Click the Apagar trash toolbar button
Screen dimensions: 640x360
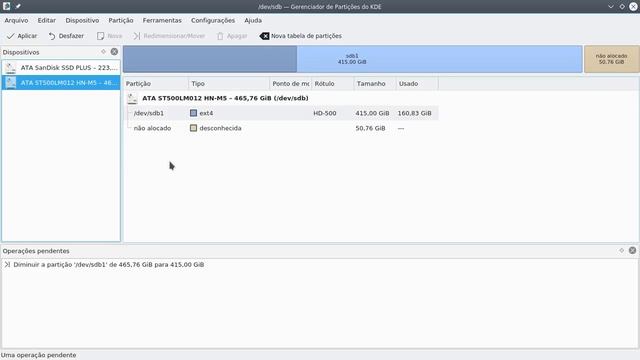click(232, 36)
